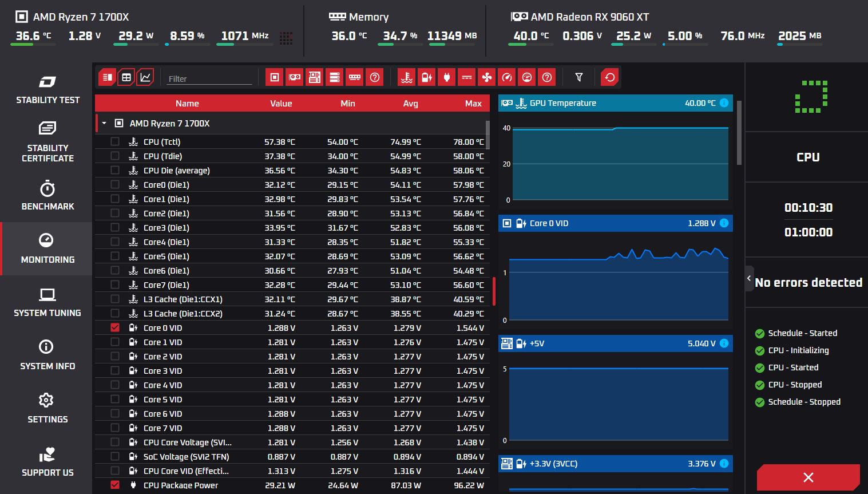Uncheck the Core 0 VID checkbox
The image size is (868, 494).
point(115,327)
